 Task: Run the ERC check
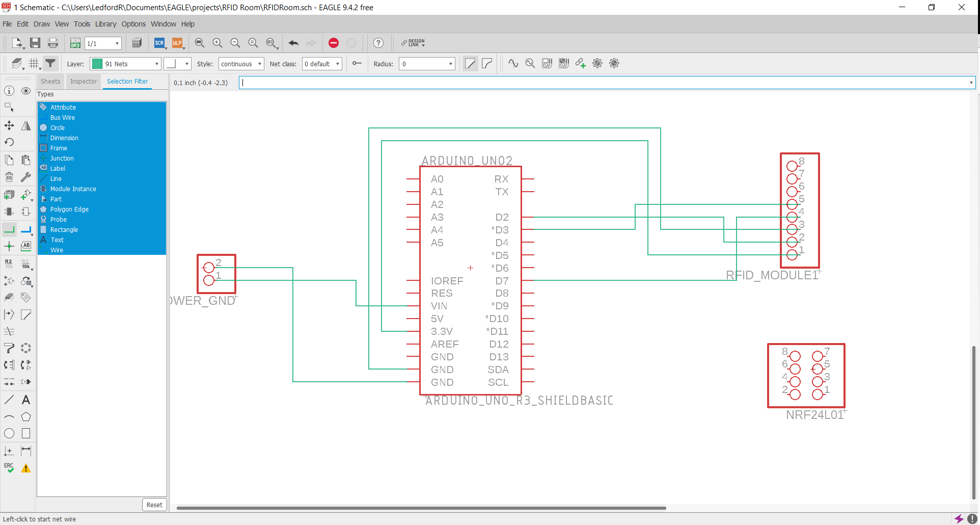point(9,467)
